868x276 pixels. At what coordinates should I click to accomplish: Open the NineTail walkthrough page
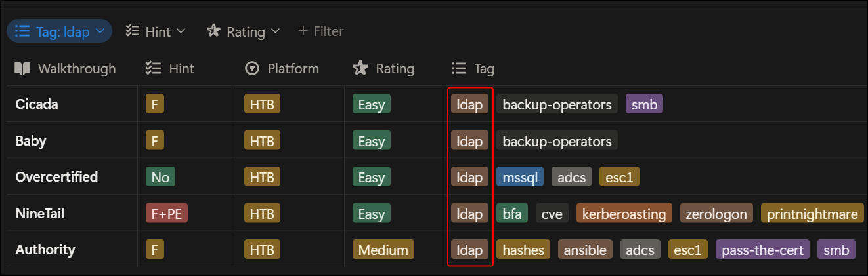click(40, 213)
